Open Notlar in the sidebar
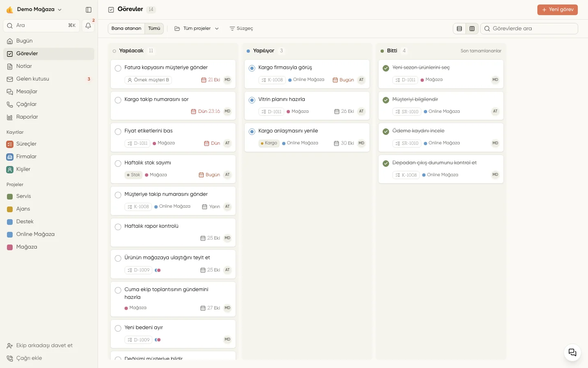The width and height of the screenshot is (588, 368). point(49,66)
